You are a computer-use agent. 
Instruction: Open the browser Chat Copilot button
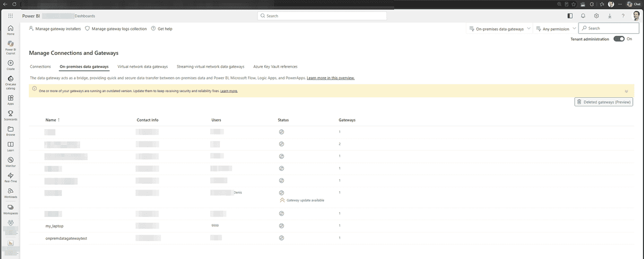click(634, 4)
